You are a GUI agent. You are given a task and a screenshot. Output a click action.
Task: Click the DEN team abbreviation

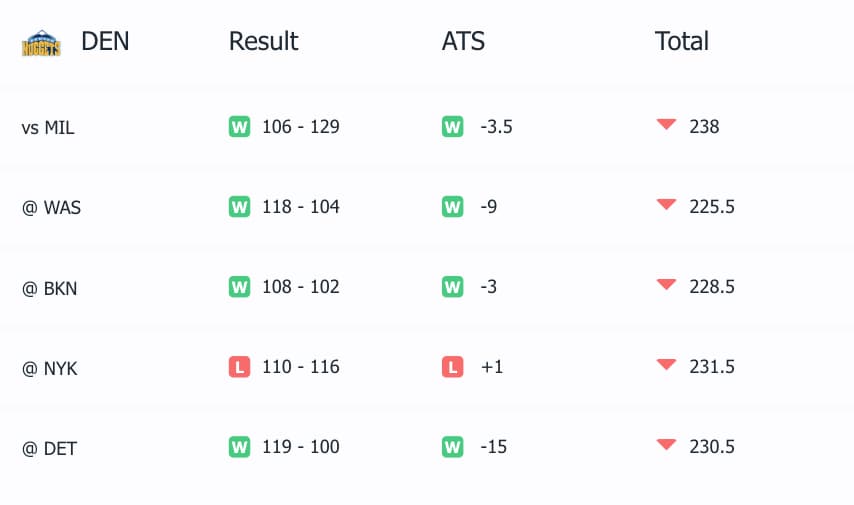(105, 41)
